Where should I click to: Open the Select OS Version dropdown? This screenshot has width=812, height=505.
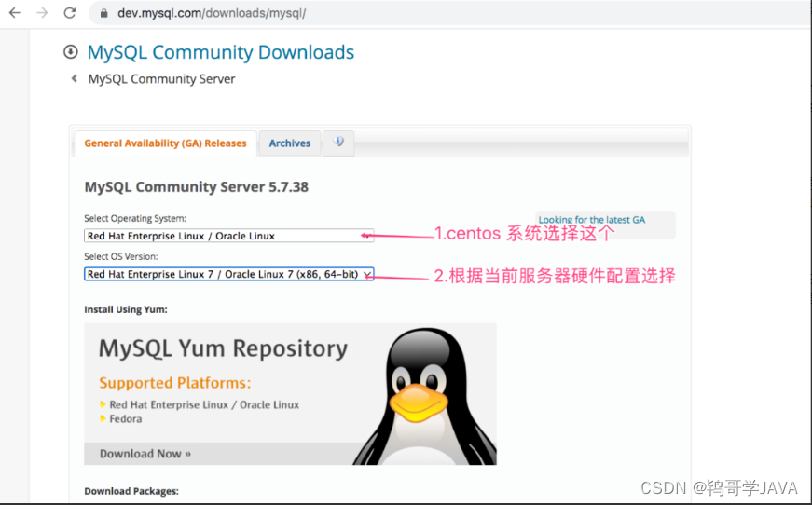229,274
